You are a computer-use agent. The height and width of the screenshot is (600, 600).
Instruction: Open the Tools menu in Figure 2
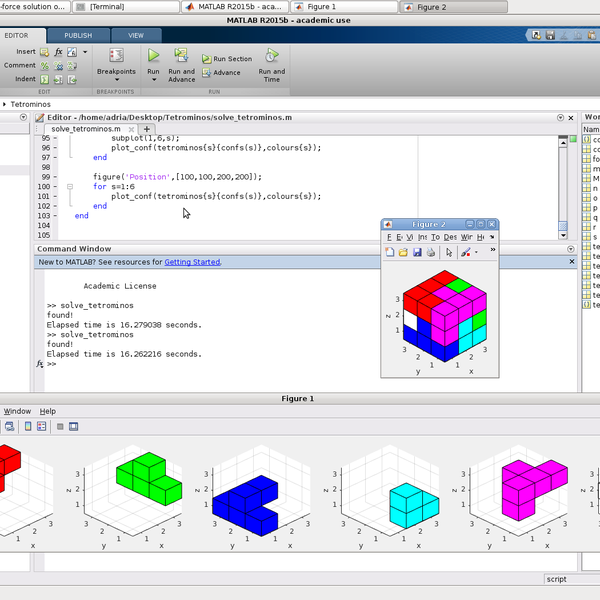435,237
